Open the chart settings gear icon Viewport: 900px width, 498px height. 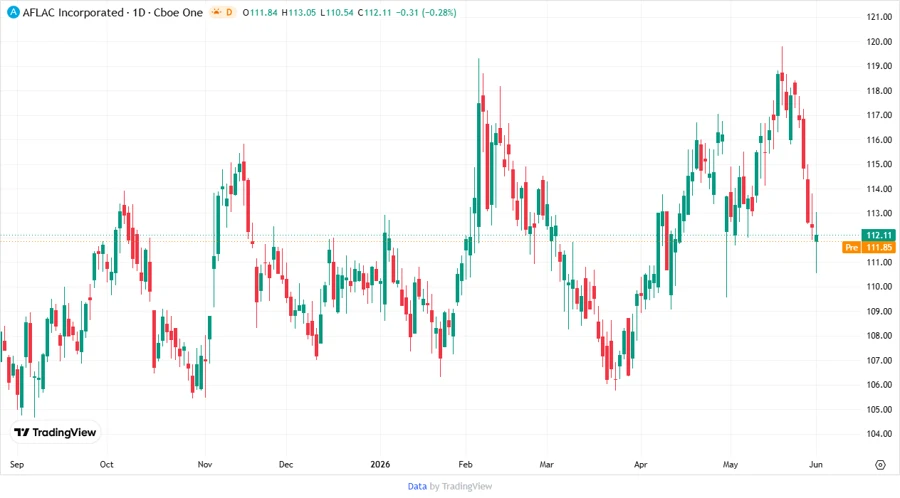pos(880,465)
